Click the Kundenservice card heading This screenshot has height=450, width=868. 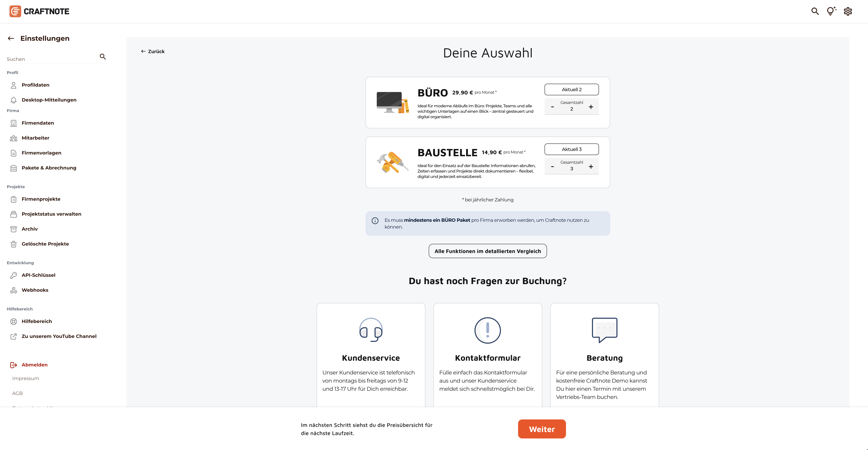tap(371, 358)
